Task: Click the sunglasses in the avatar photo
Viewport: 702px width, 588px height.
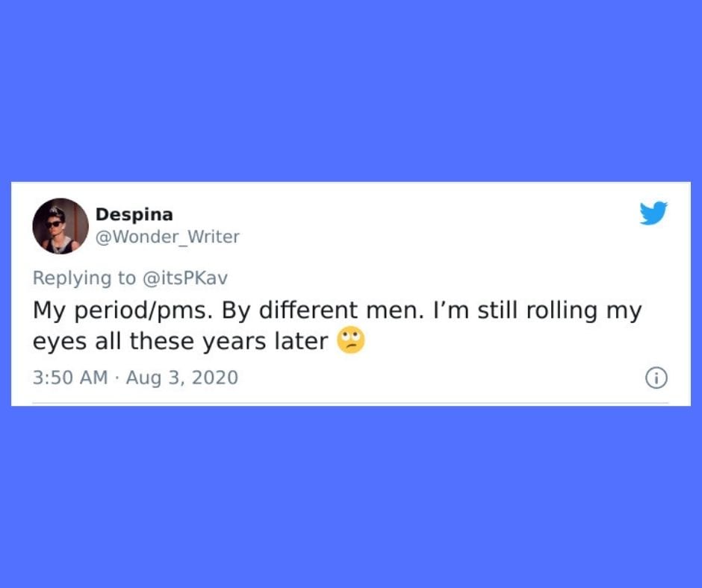Action: 55,224
